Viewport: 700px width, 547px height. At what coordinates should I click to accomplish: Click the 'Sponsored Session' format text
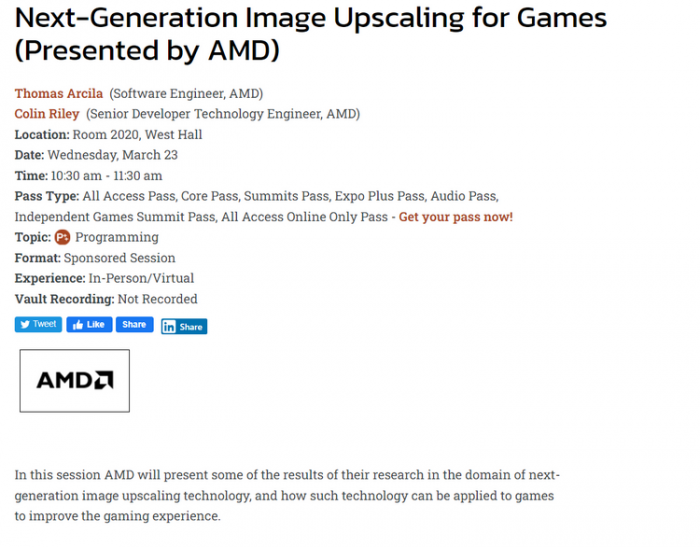(x=120, y=258)
